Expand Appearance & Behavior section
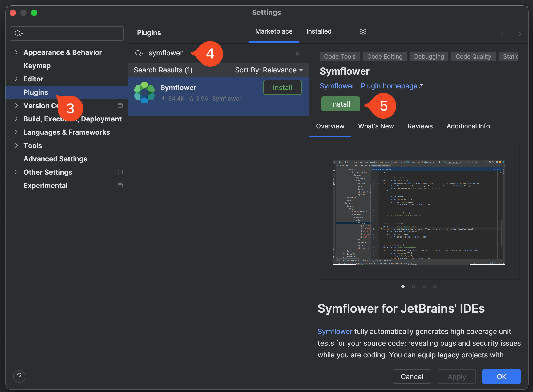 pyautogui.click(x=16, y=52)
